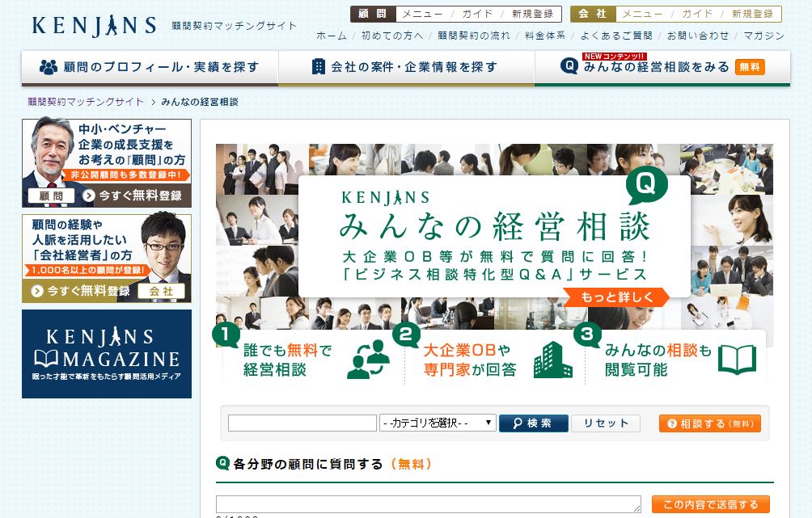Open 会社 ガイド in top bar

pyautogui.click(x=697, y=14)
